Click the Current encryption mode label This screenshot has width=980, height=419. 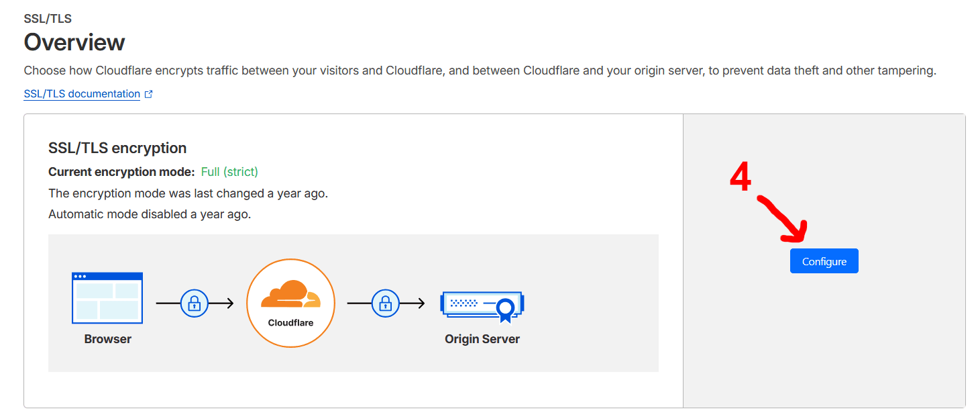[x=121, y=172]
